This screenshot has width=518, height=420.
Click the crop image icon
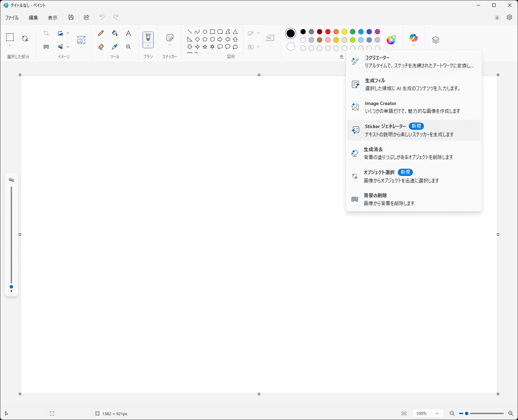click(x=46, y=33)
